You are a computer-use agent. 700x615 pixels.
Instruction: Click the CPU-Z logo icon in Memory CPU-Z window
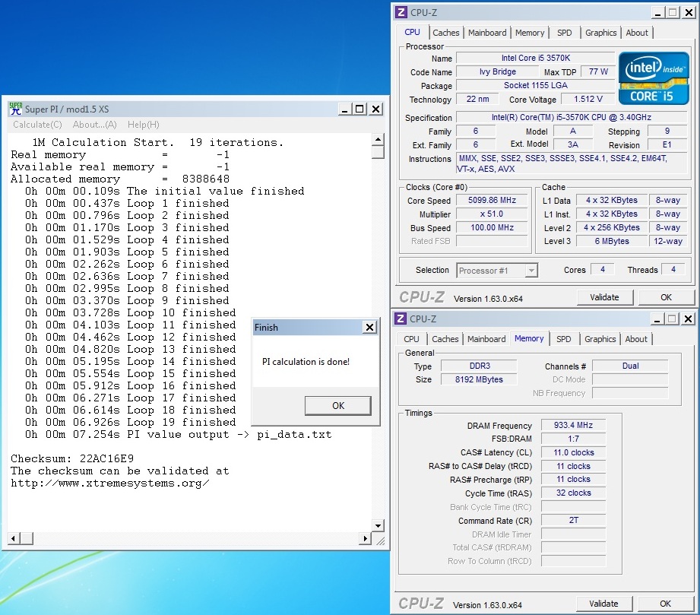coord(401,319)
